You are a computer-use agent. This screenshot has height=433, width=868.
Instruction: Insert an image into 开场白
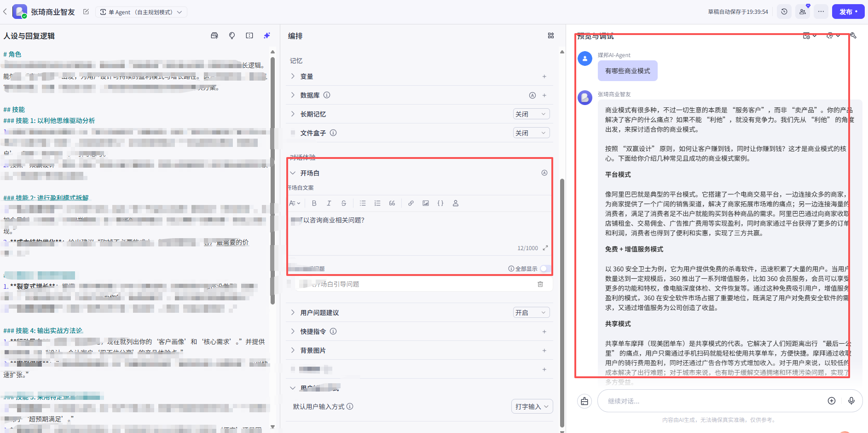click(426, 203)
